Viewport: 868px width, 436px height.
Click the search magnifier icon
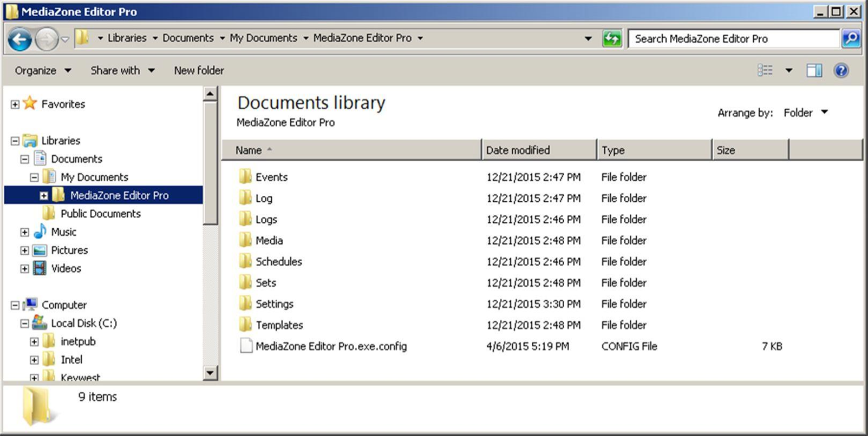(x=851, y=38)
